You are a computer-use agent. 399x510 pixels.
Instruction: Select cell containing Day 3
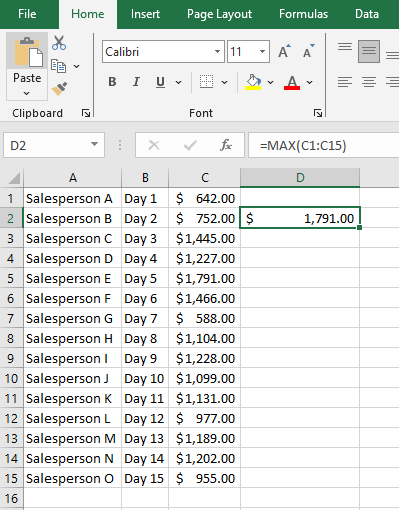click(x=145, y=239)
